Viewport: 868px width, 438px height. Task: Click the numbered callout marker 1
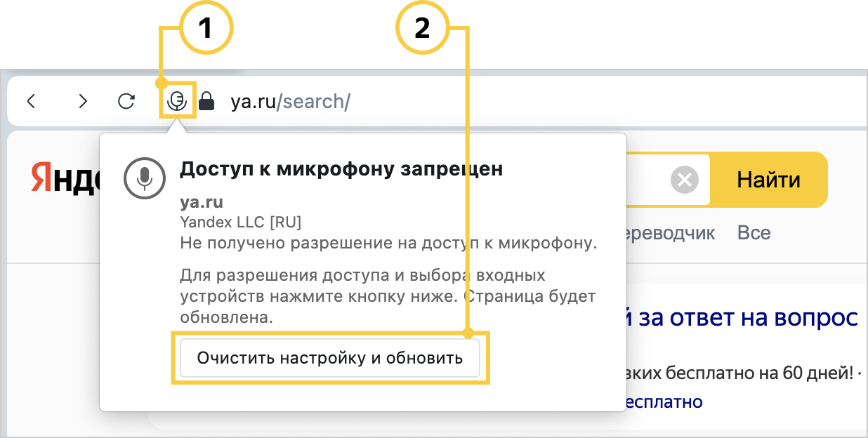(x=205, y=28)
